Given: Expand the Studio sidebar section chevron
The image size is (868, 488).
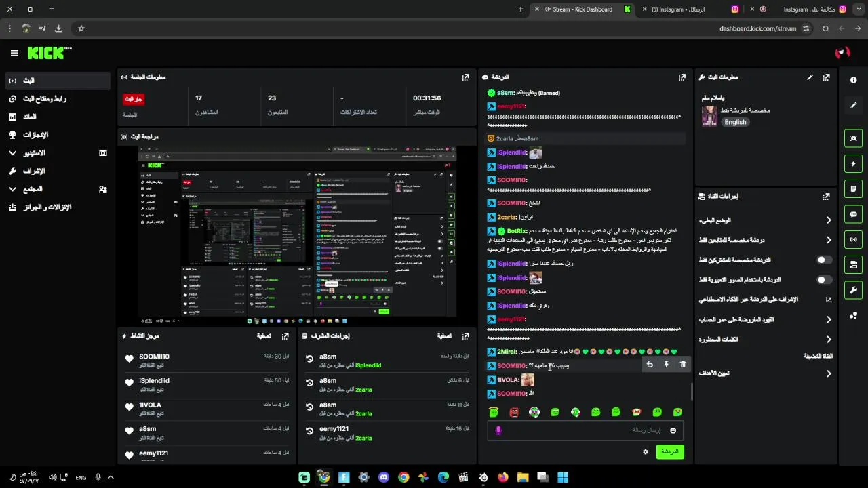Looking at the screenshot, I should pos(12,153).
